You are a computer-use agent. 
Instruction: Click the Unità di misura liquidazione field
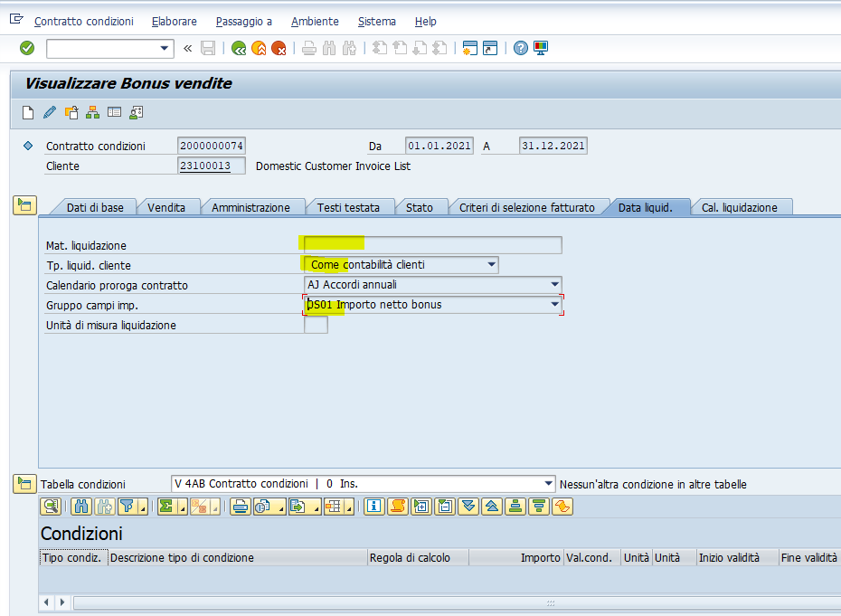click(x=316, y=325)
